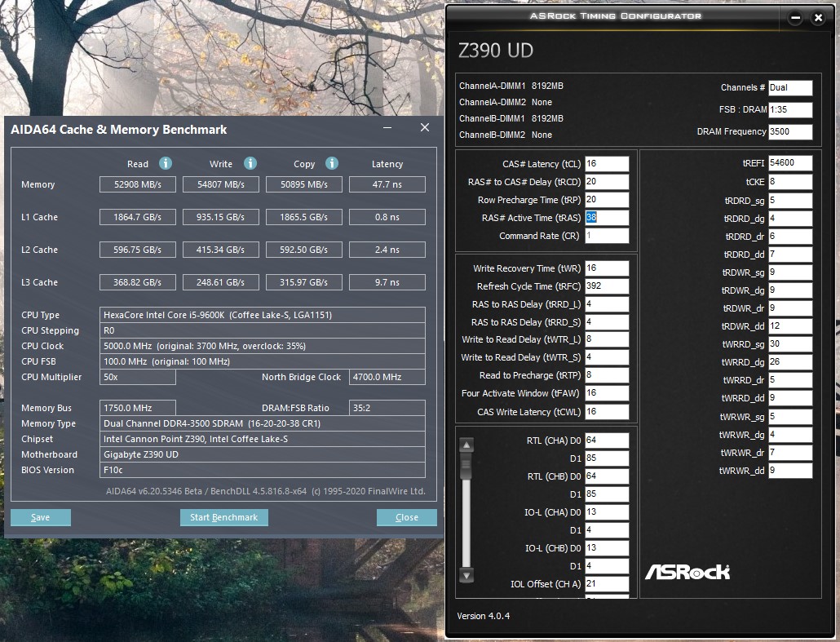Screen dimensions: 840x642
Task: Click the CPU Multiplier 50x value
Action: 138,377
